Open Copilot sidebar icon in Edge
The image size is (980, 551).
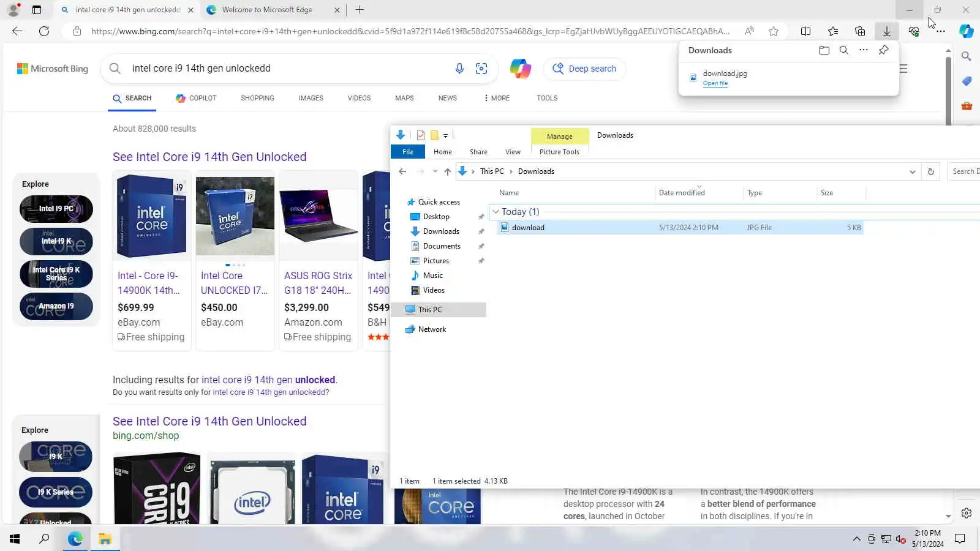[967, 31]
